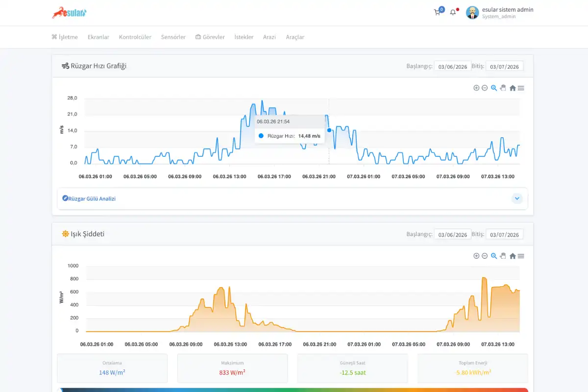The width and height of the screenshot is (588, 392).
Task: Click wind chart Başlangıç date field
Action: tap(452, 67)
